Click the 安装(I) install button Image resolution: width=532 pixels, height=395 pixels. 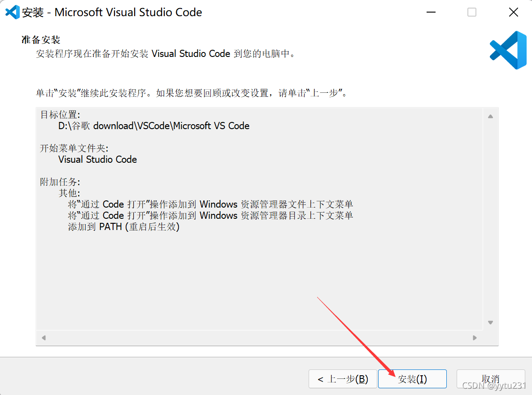412,379
